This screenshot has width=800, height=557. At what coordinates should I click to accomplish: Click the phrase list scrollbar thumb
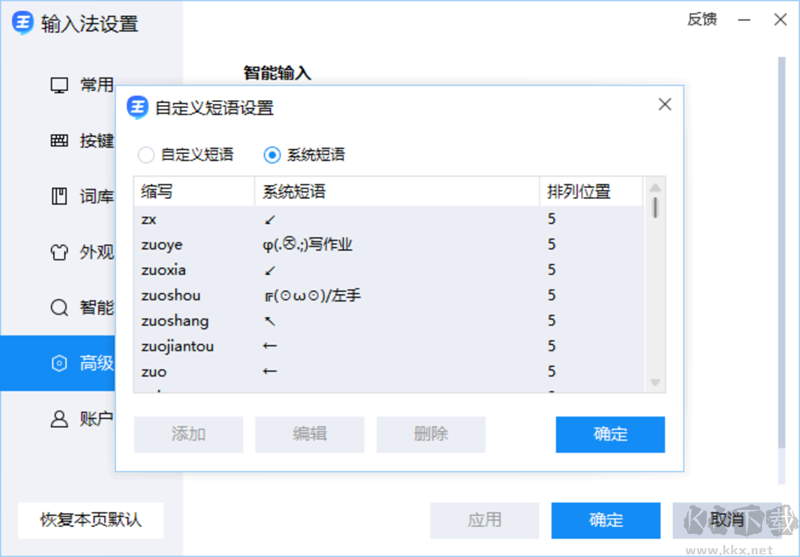656,208
